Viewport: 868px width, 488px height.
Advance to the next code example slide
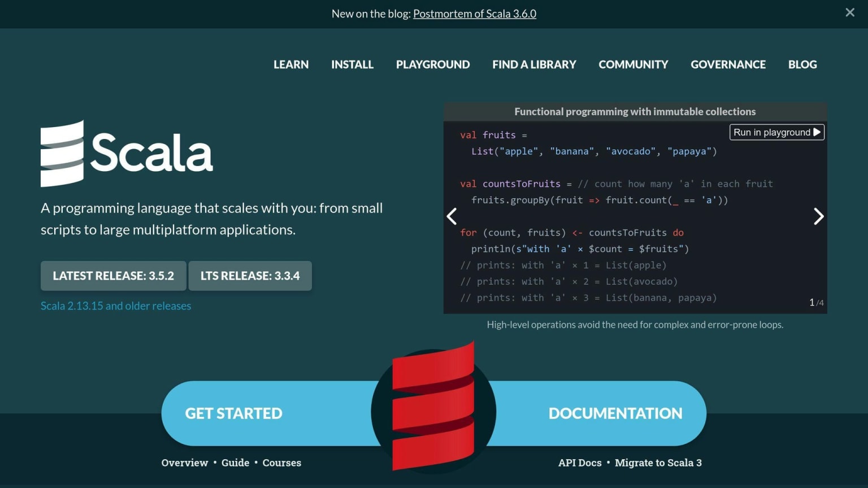click(818, 216)
